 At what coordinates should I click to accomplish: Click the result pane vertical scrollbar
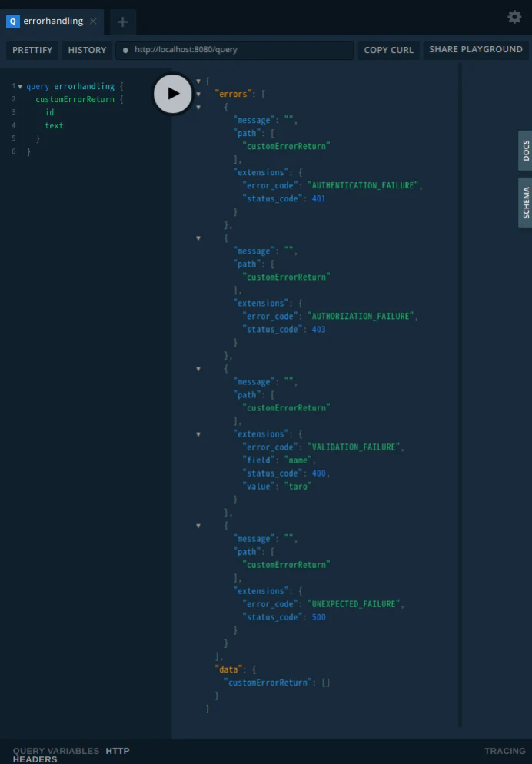pos(460,394)
